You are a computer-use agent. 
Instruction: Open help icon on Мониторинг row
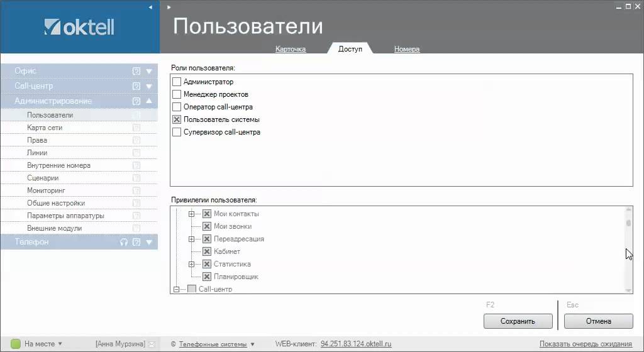[x=136, y=190]
